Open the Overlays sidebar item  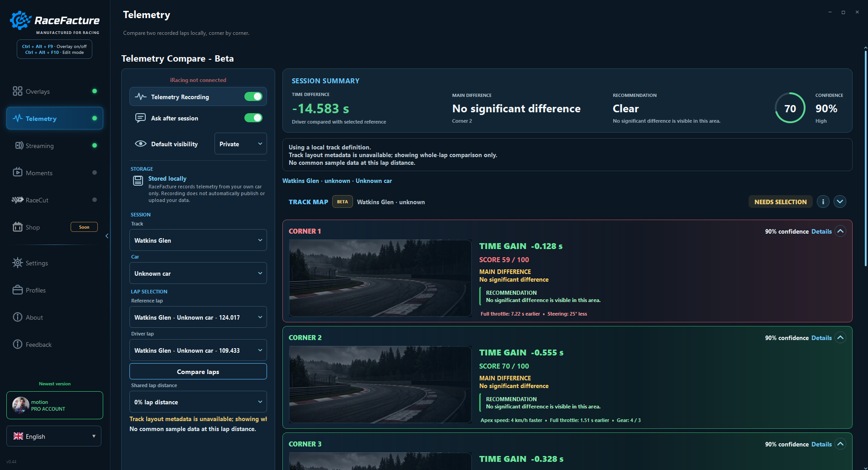(x=55, y=91)
